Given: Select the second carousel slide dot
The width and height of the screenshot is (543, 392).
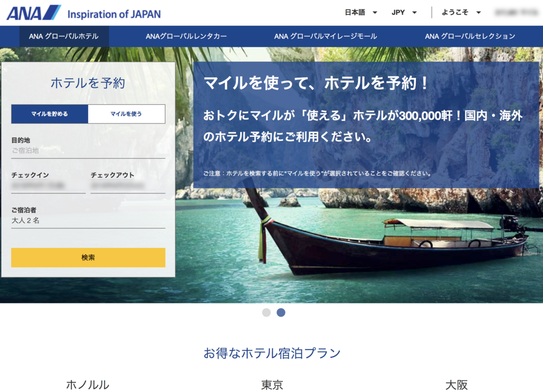Looking at the screenshot, I should pos(281,313).
